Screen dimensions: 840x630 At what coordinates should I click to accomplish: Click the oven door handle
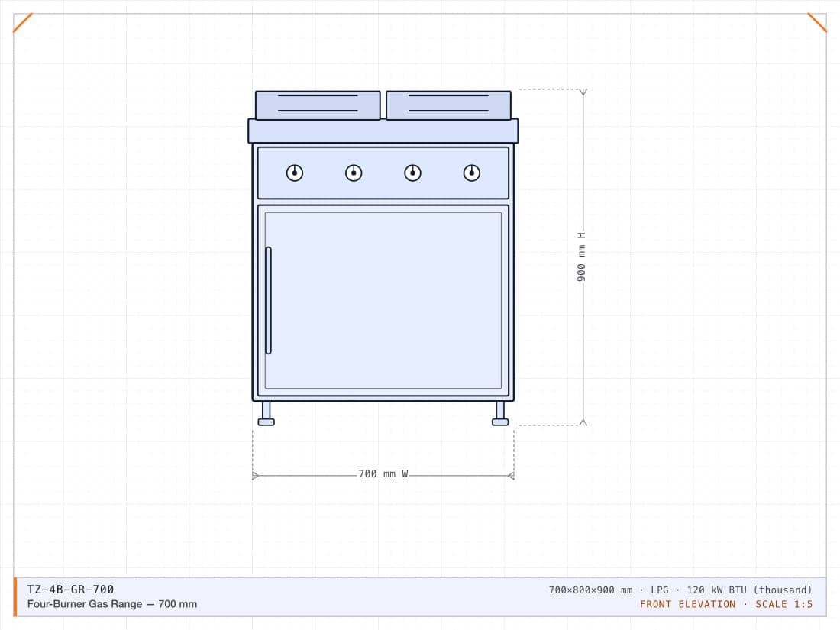(x=268, y=301)
